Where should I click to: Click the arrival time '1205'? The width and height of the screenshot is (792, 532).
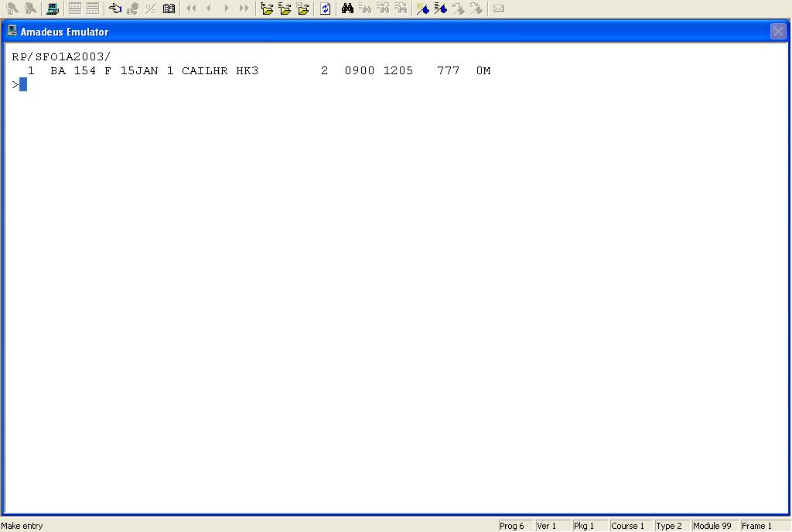398,70
